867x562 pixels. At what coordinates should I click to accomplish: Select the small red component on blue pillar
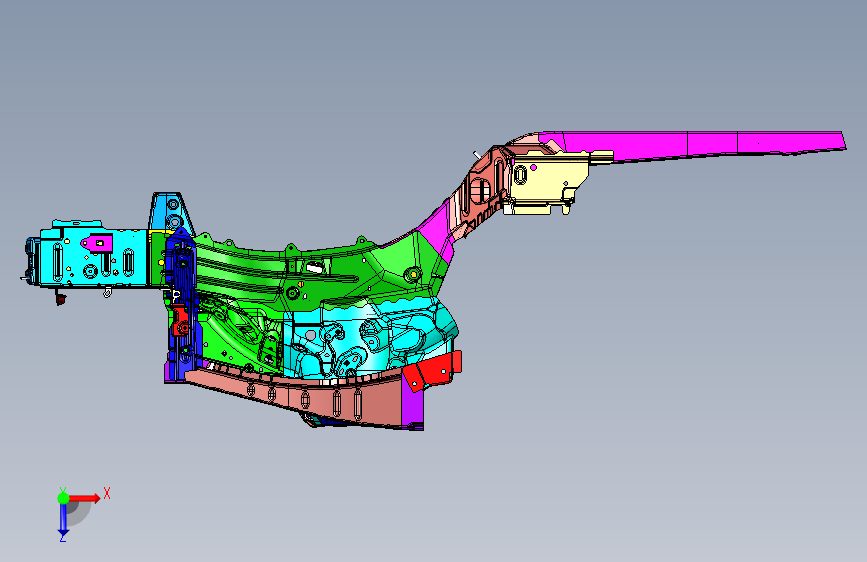180,321
